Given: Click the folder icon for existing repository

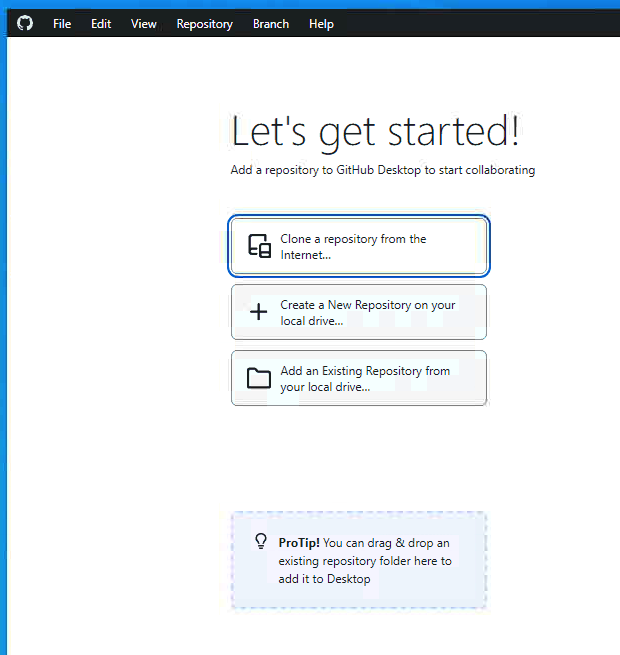Looking at the screenshot, I should pyautogui.click(x=259, y=378).
